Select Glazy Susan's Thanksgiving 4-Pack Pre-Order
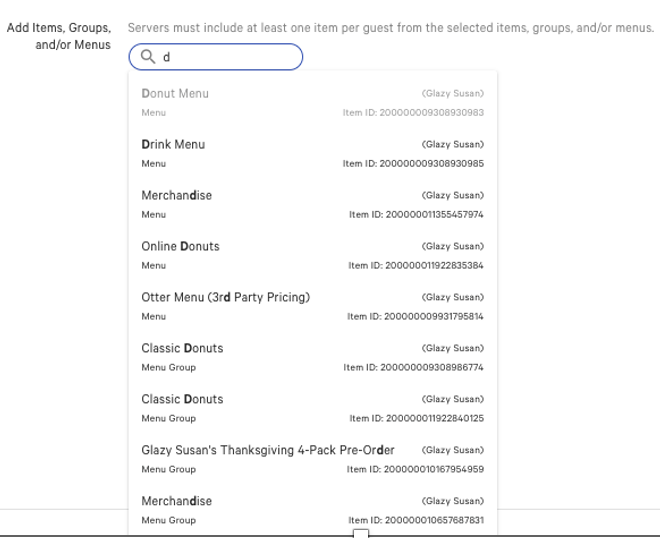 tap(267, 451)
